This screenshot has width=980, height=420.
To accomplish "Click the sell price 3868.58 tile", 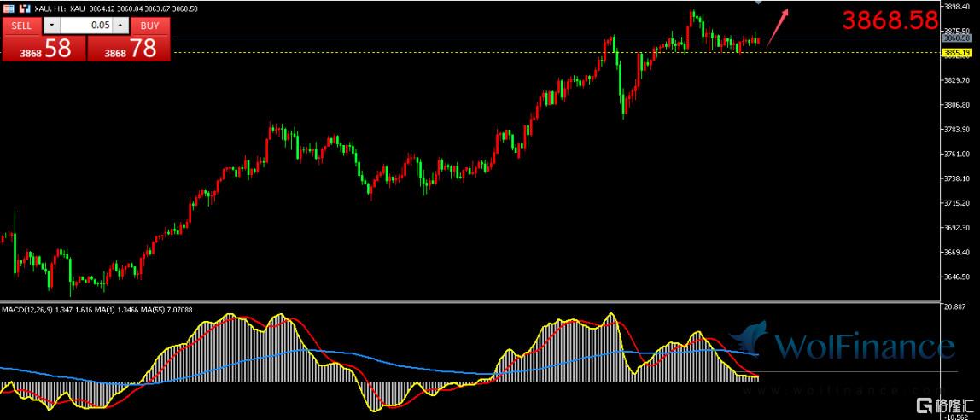I will pos(43,50).
